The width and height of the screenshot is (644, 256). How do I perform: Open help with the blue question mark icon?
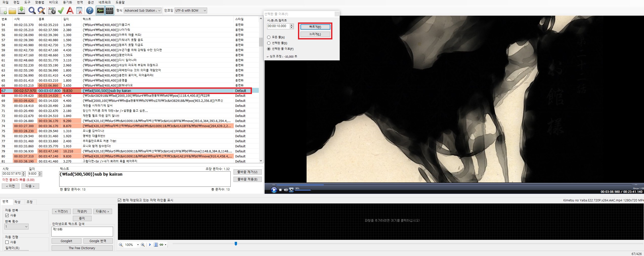click(90, 11)
